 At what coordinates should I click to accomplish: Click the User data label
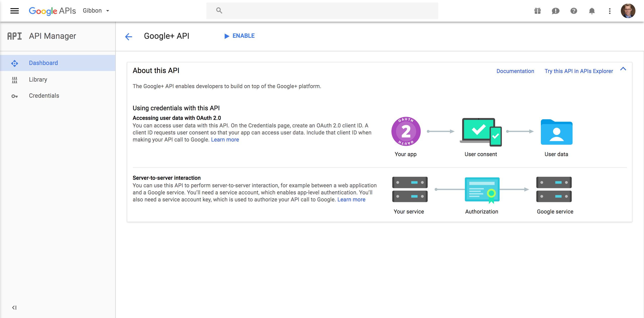pos(556,154)
